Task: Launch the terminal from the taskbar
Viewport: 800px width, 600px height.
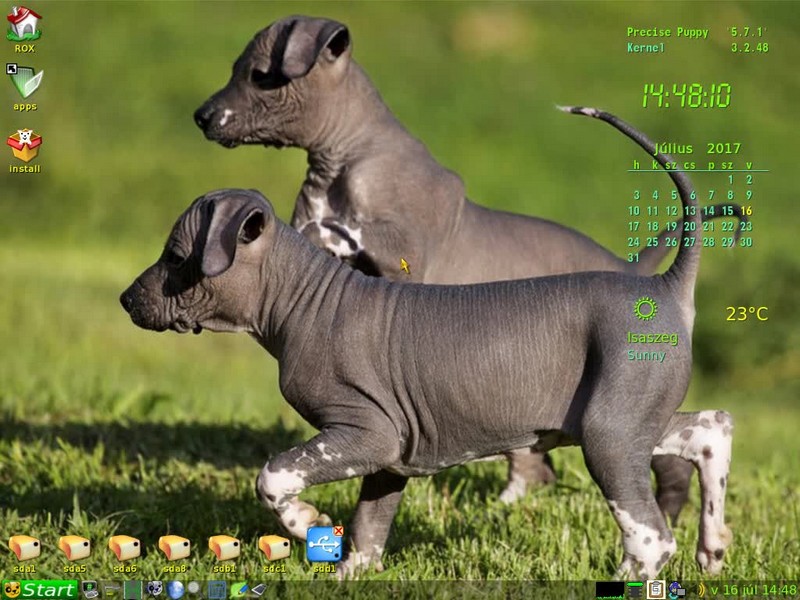Action: click(90, 590)
